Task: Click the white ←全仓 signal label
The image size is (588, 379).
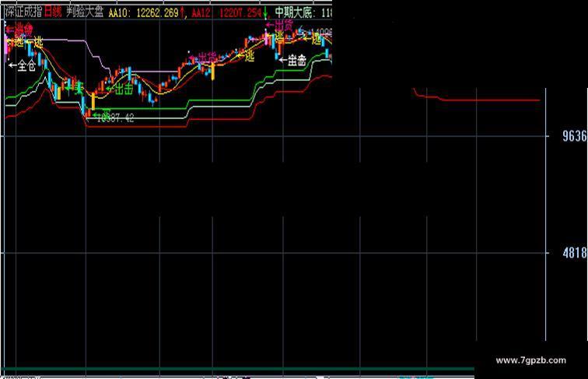Action: pyautogui.click(x=22, y=66)
